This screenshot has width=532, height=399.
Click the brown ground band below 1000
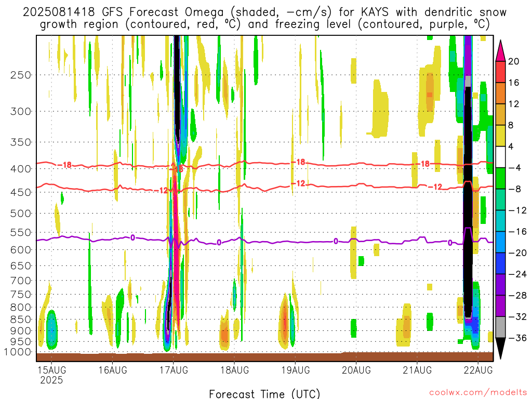pos(264,357)
